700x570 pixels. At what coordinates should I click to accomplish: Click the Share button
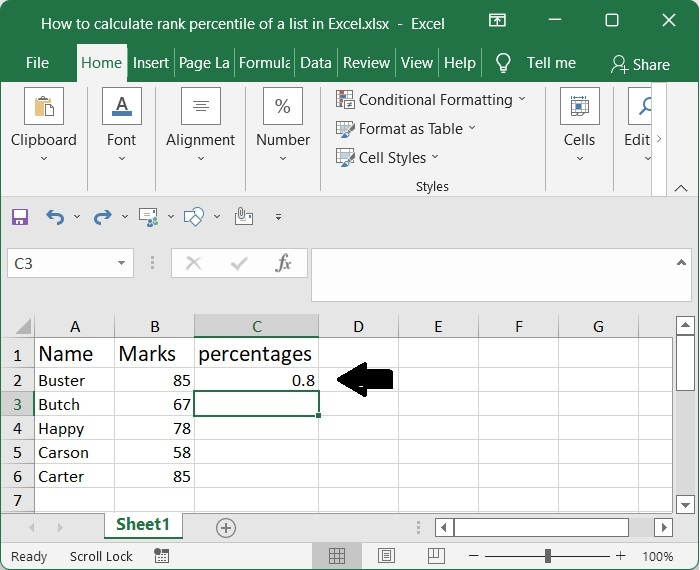point(640,64)
